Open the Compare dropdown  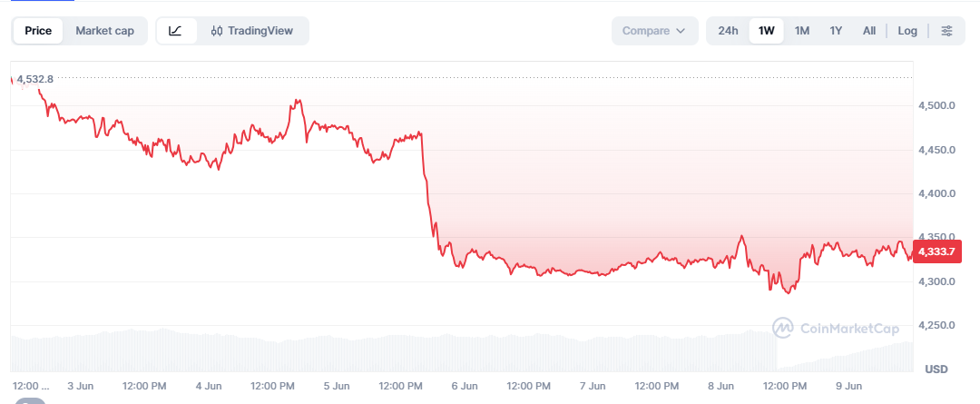654,31
